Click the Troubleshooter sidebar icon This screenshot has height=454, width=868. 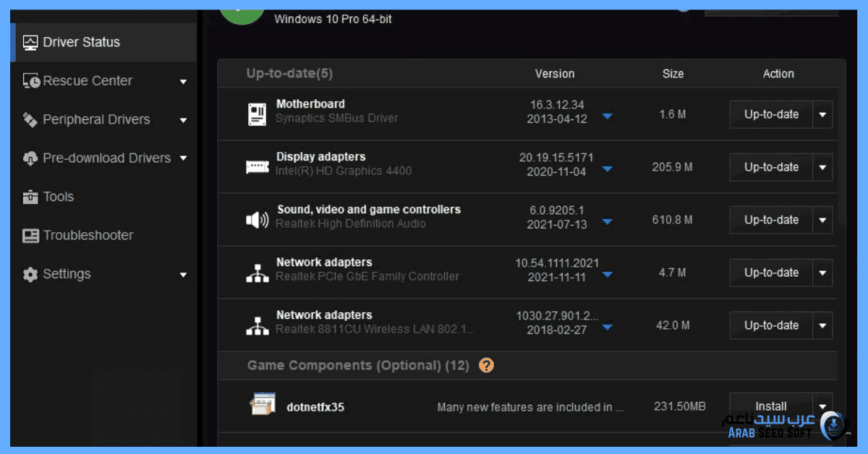click(x=30, y=236)
